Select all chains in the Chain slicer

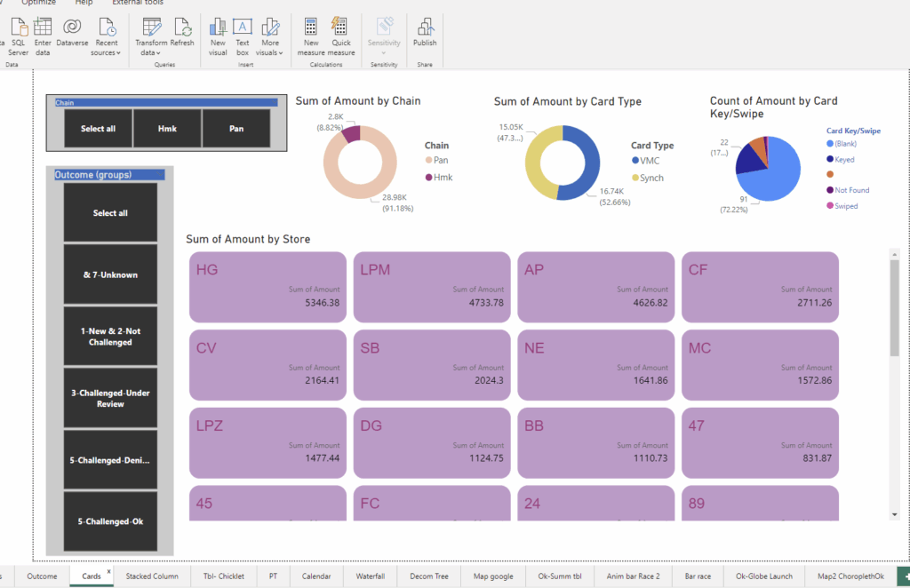[98, 128]
